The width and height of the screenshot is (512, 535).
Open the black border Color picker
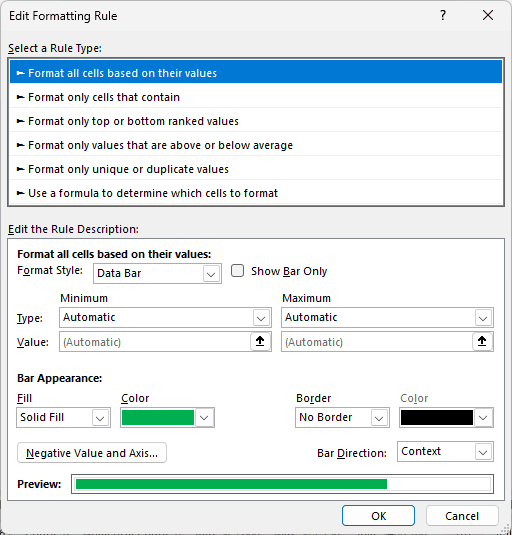click(446, 417)
